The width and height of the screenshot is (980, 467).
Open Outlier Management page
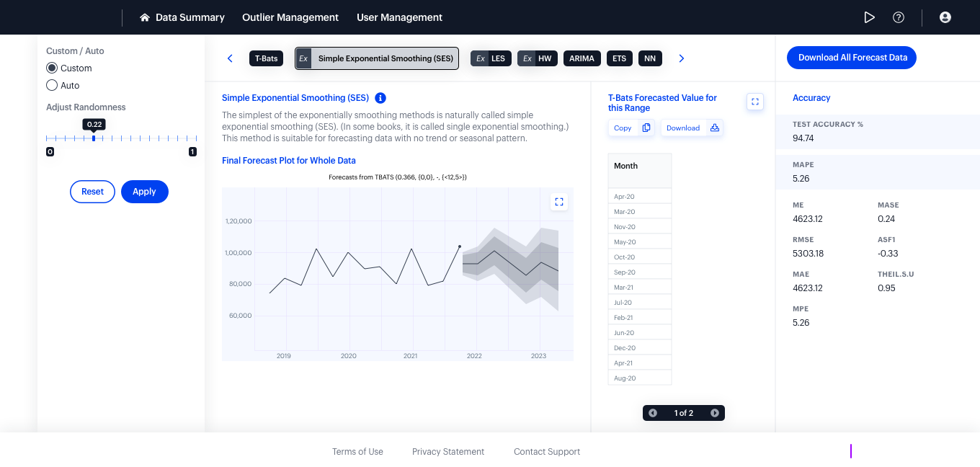coord(290,17)
